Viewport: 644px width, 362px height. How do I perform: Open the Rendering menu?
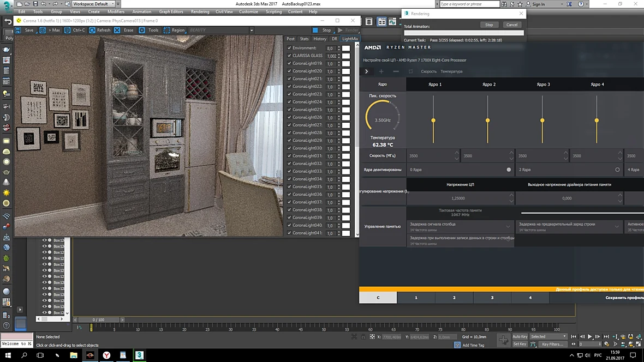[200, 11]
